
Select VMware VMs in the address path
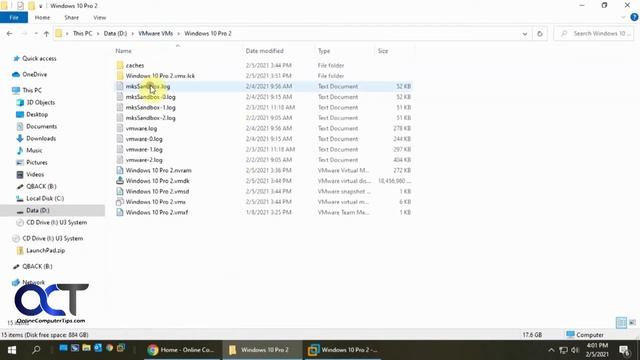(x=156, y=33)
